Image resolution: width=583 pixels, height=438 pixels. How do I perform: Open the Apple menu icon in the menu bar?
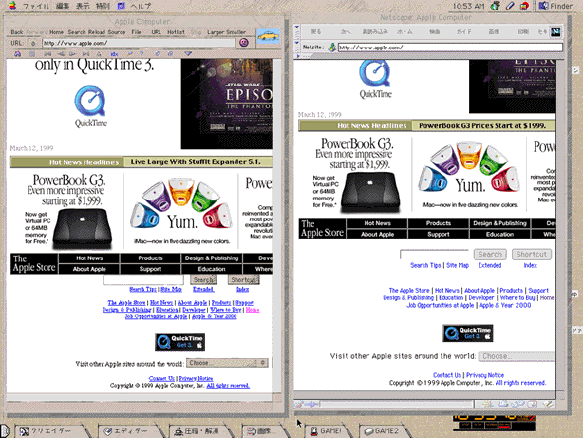[13, 6]
